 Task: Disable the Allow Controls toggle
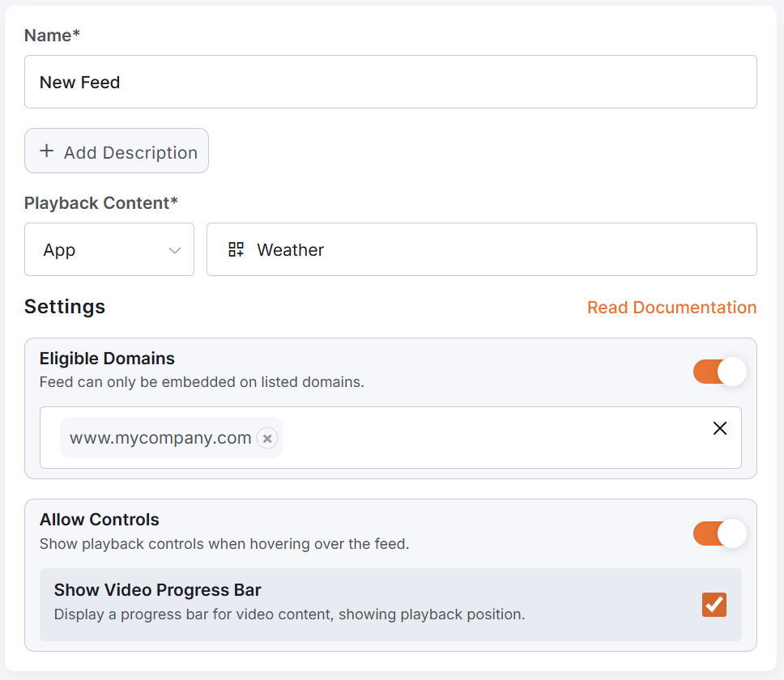point(719,533)
